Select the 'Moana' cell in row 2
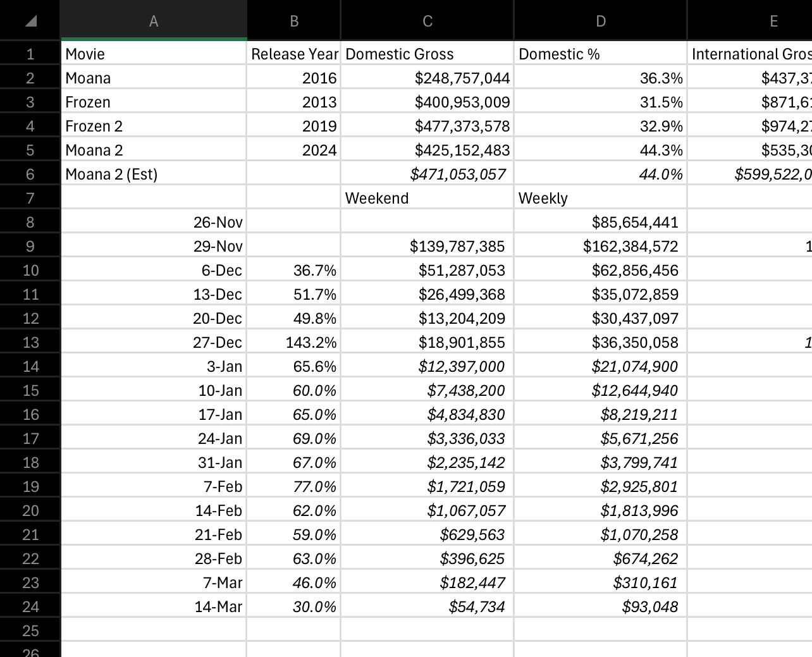The width and height of the screenshot is (812, 657). (x=154, y=78)
